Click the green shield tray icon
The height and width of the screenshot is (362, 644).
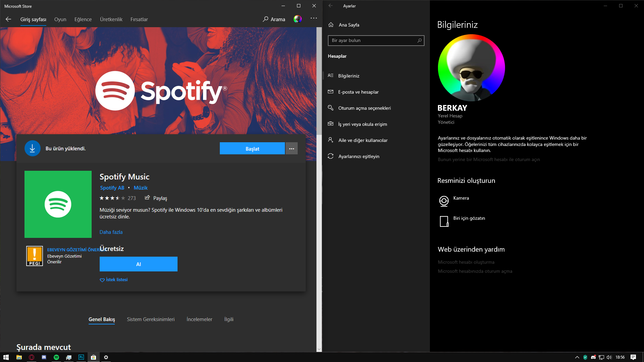coord(585,357)
